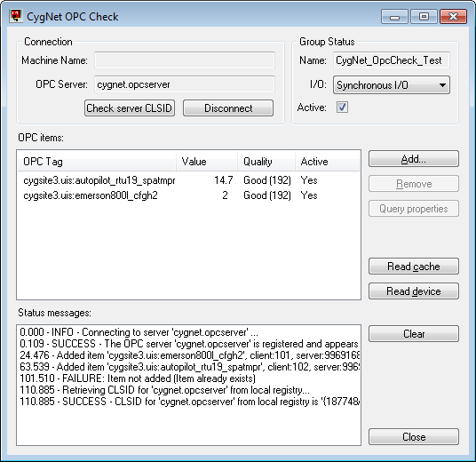Click the Read cache button

414,267
